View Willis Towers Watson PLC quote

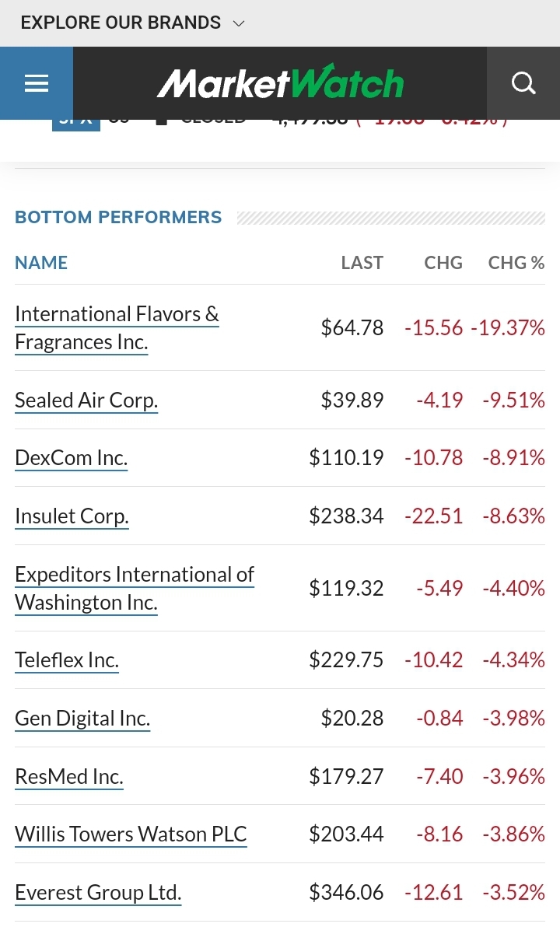point(131,834)
